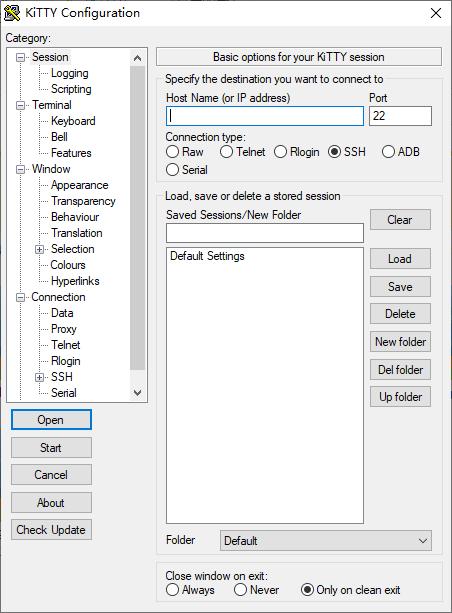Open the Transparency category
This screenshot has width=452, height=613.
pyautogui.click(x=83, y=201)
